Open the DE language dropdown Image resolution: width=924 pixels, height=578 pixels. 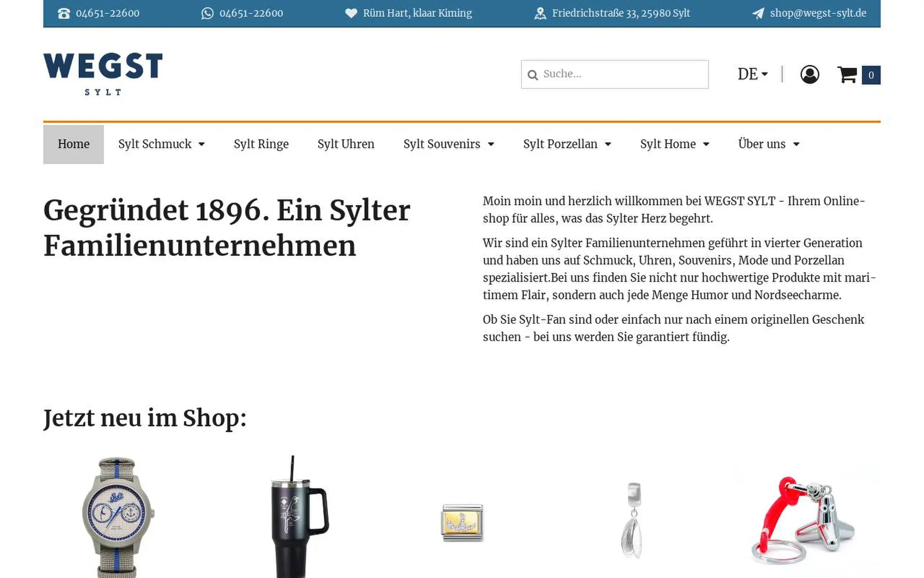[x=753, y=74]
